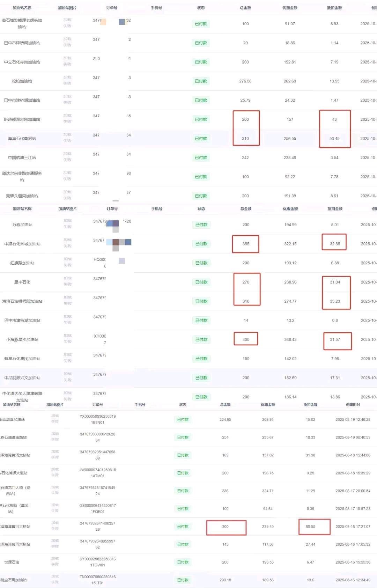This screenshot has width=377, height=588.
Task: Click station name 蚌埠石化集团加油站
Action: pyautogui.click(x=22, y=359)
